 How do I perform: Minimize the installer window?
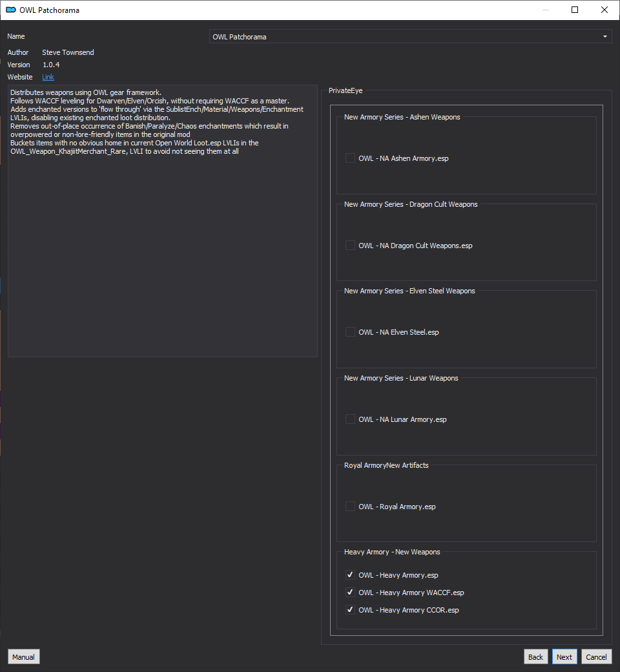click(546, 10)
